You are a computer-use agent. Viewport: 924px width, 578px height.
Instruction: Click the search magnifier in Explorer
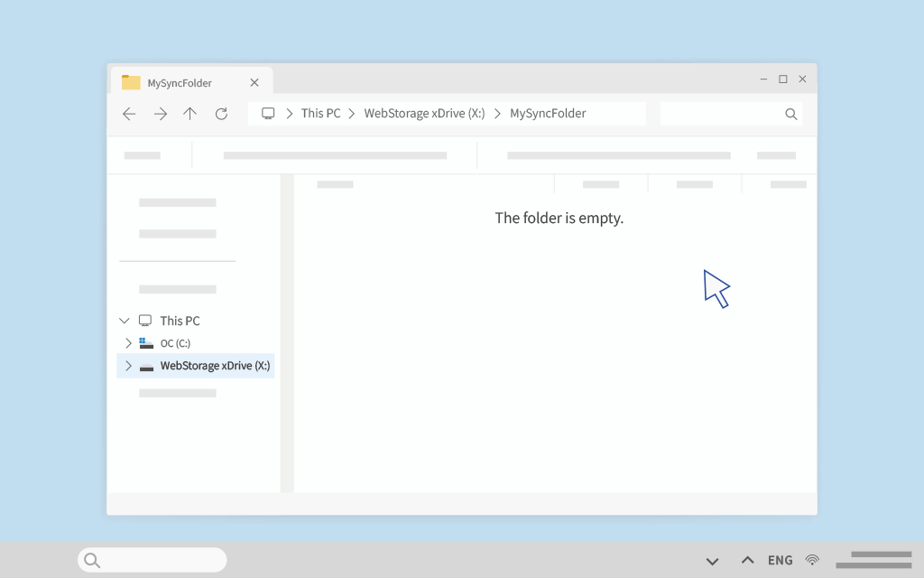(790, 114)
